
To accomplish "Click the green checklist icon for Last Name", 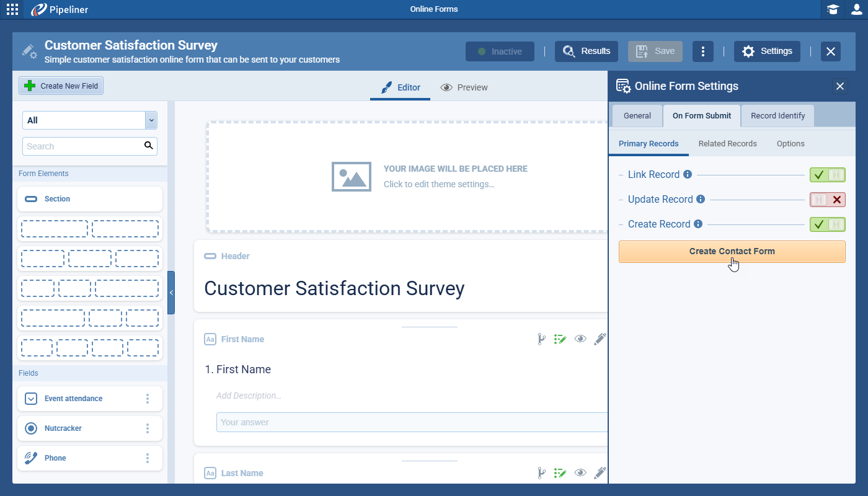I will point(560,473).
